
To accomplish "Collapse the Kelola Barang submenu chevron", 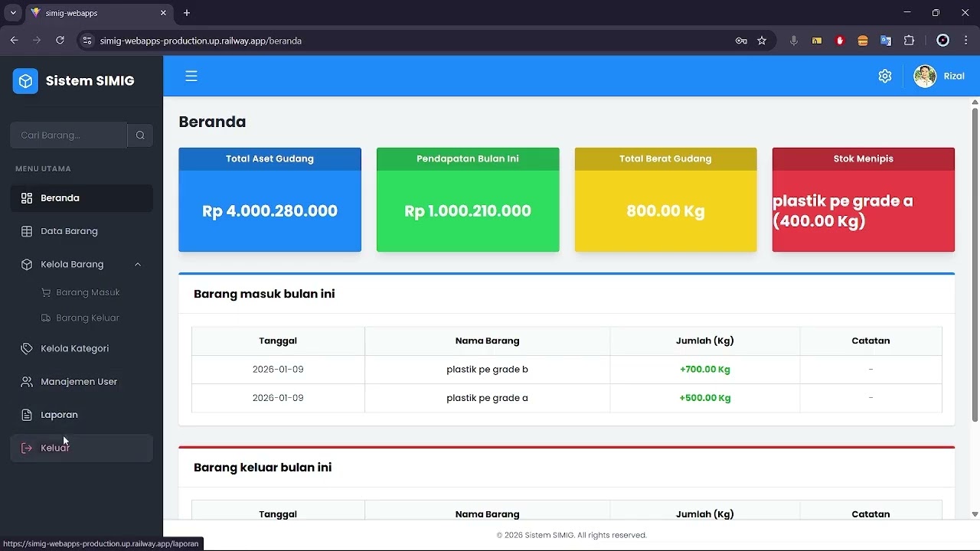I will click(138, 264).
